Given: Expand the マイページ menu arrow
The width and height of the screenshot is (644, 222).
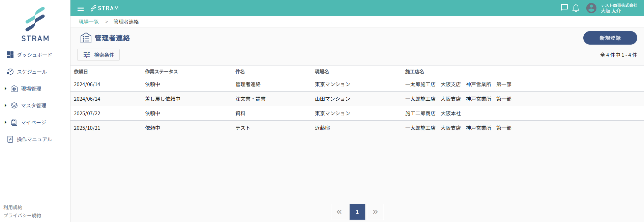Looking at the screenshot, I should coord(5,122).
